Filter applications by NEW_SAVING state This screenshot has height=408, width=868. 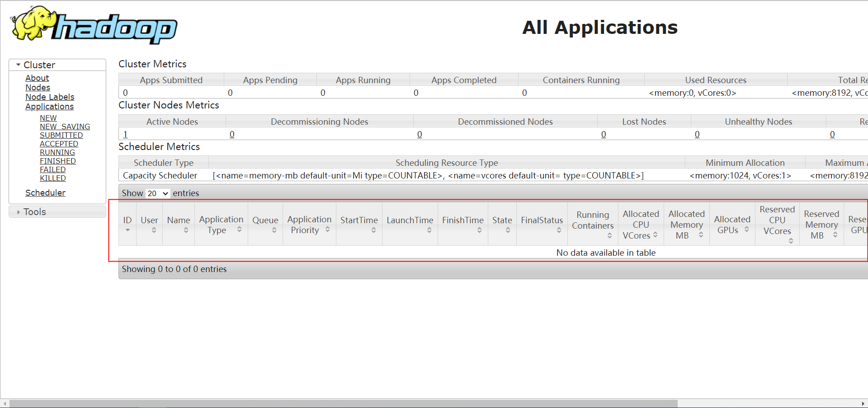pos(65,127)
